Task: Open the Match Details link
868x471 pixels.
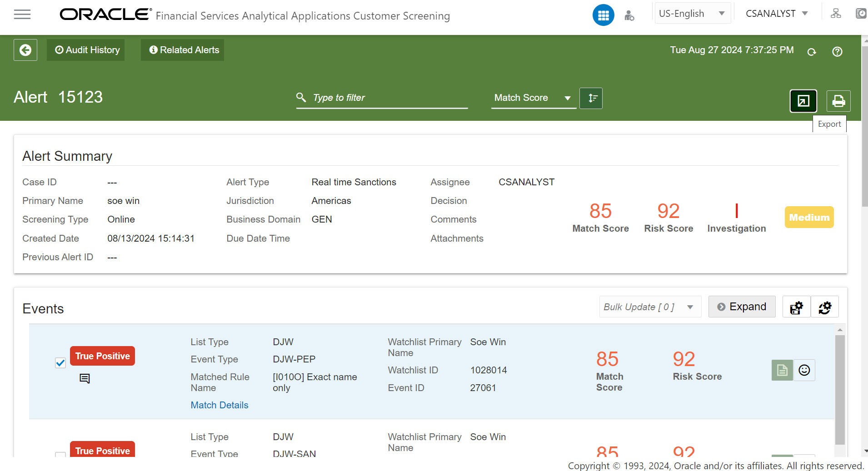Action: 219,405
